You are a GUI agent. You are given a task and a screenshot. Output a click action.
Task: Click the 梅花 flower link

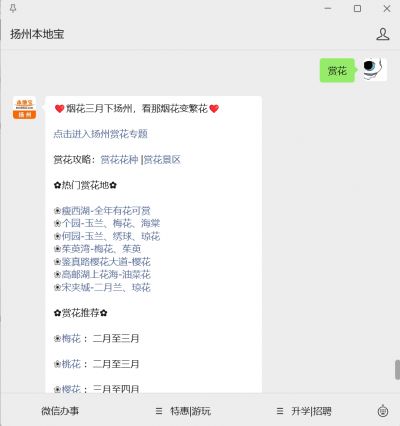(x=71, y=339)
